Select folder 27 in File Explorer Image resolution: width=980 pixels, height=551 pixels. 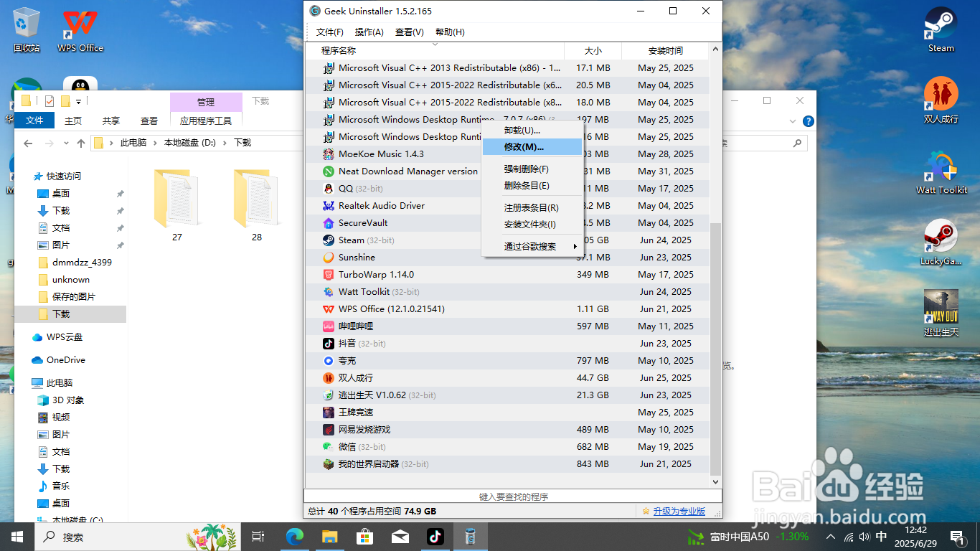177,205
